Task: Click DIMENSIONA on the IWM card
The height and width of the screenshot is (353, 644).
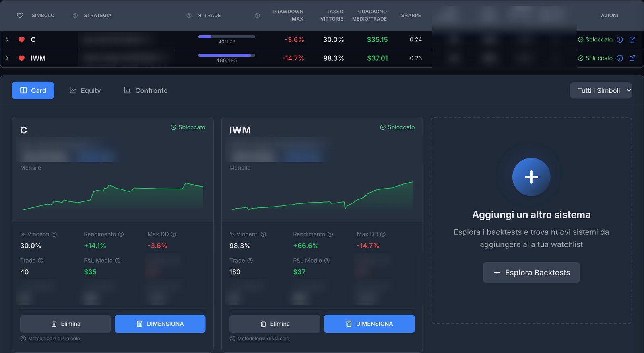Action: click(369, 324)
